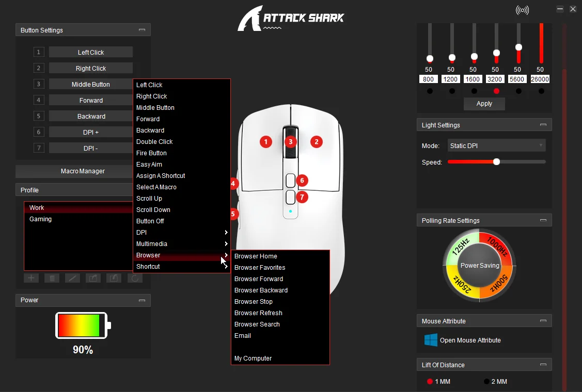
Task: Open the Macro Manager
Action: (x=83, y=171)
